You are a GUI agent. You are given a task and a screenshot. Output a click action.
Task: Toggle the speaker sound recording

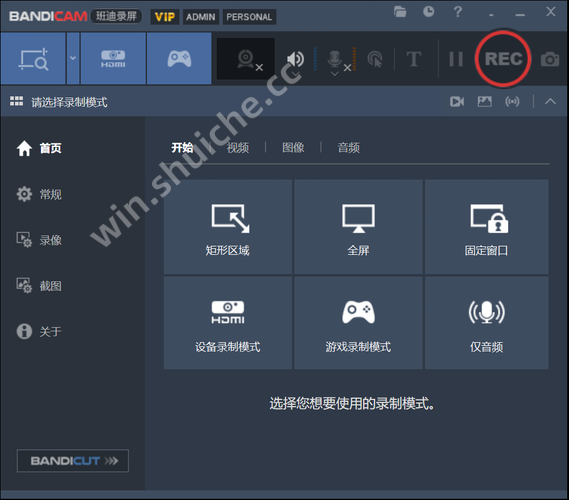point(295,58)
